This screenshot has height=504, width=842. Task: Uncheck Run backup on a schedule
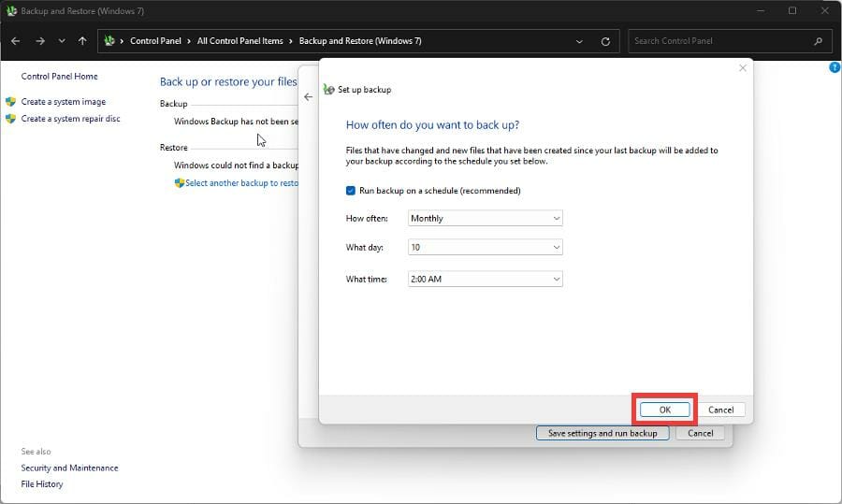[x=351, y=191]
